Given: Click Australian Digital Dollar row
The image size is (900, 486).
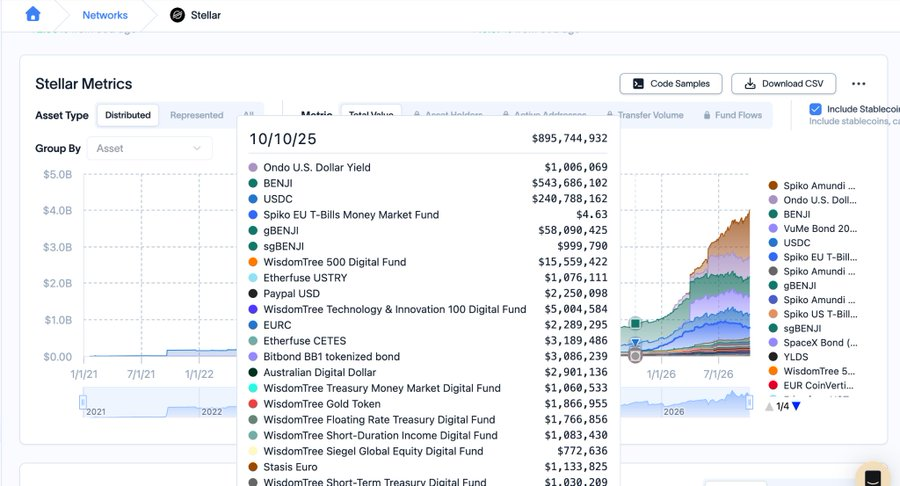Looking at the screenshot, I should 428,372.
